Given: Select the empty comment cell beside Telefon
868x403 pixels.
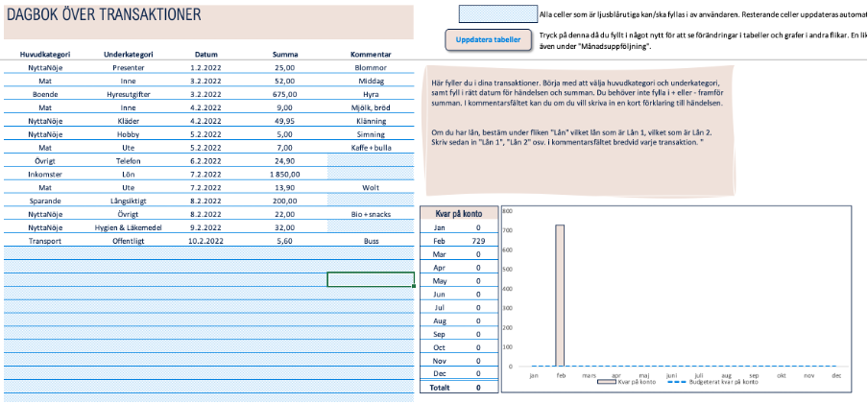Looking at the screenshot, I should click(370, 161).
